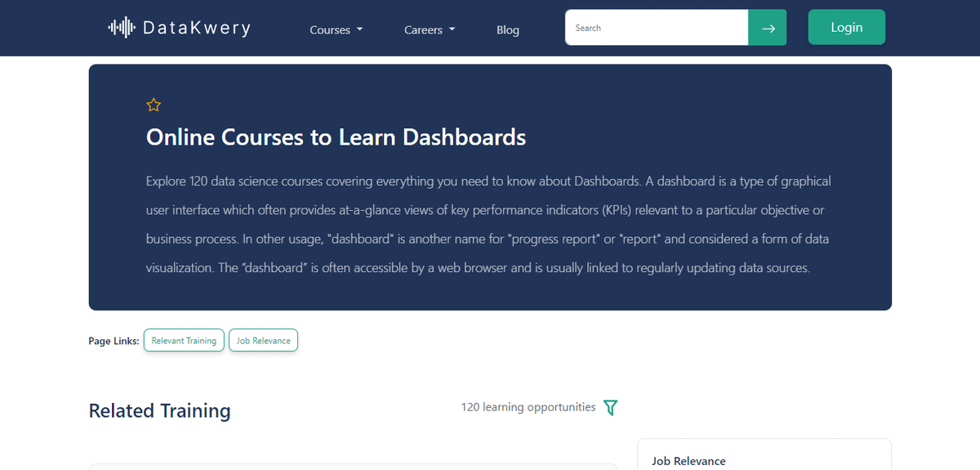
Task: Click the DataKwery brand name text
Action: tap(196, 29)
